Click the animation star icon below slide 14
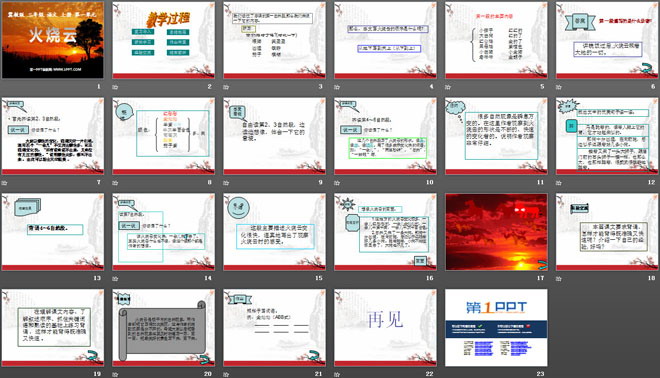This screenshot has width=660, height=378. pos(115,278)
